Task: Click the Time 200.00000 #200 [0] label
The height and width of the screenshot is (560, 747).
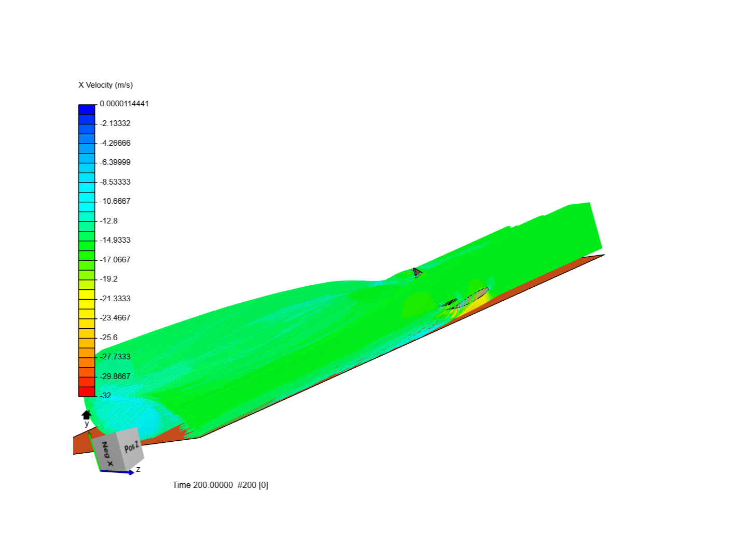Action: (220, 485)
